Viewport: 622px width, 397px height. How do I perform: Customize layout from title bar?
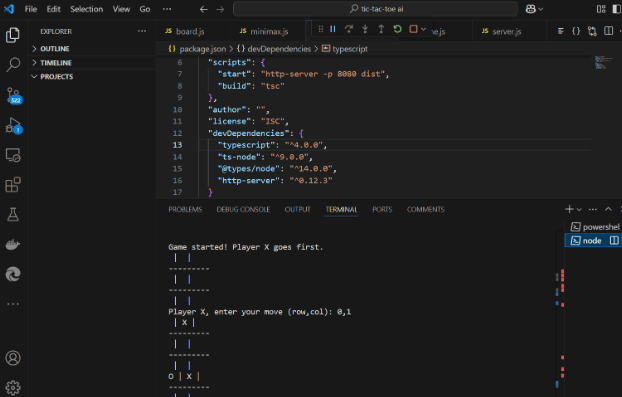pyautogui.click(x=601, y=9)
